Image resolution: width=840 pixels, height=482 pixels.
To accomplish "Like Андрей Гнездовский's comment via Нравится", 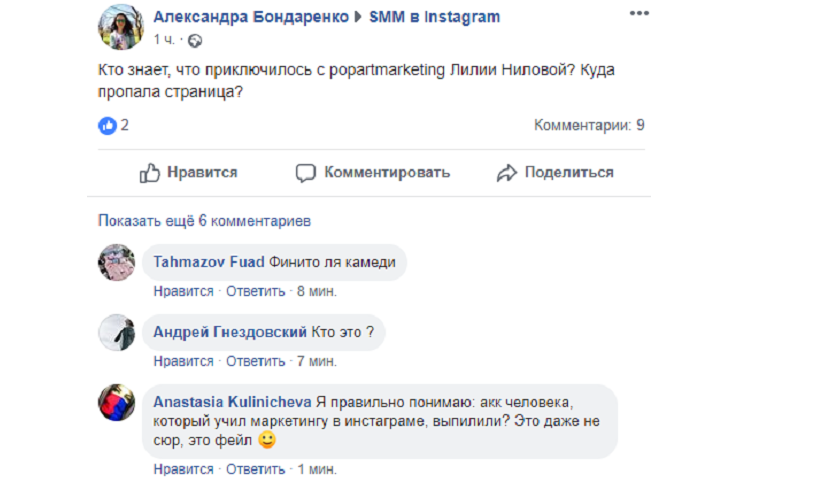I will pos(183,361).
